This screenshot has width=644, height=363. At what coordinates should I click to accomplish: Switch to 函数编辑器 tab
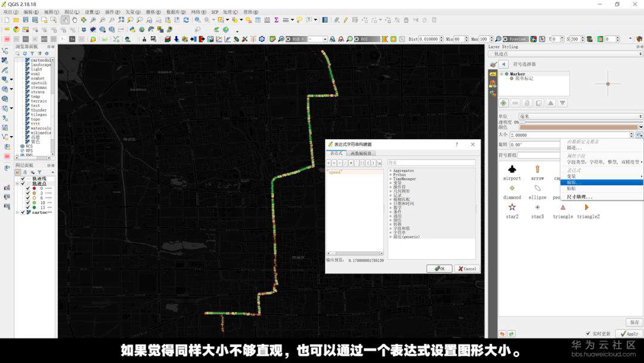pyautogui.click(x=361, y=153)
